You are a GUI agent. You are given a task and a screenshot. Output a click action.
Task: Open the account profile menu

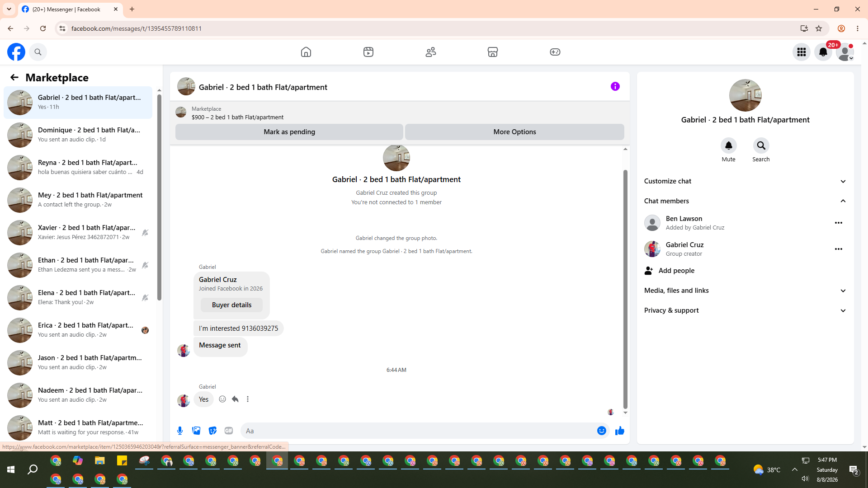click(845, 52)
